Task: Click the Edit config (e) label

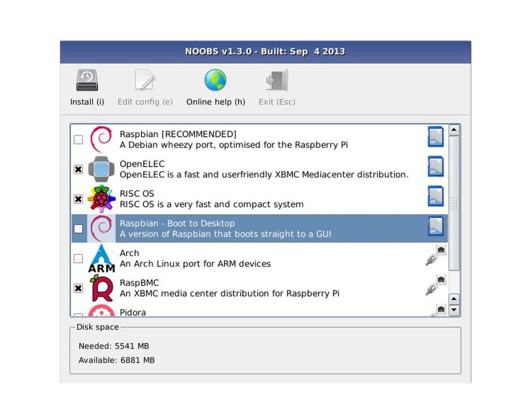Action: 145,102
